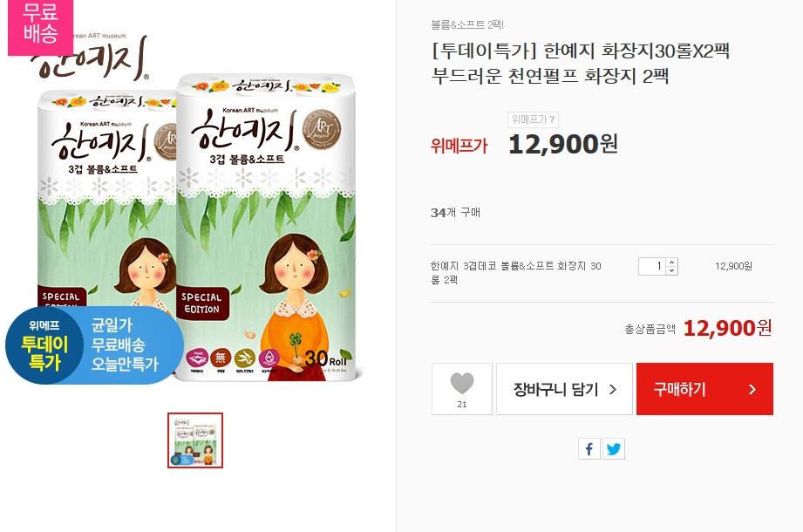Click the 위메프 투데이특가 blue badge
Image resolution: width=803 pixels, height=532 pixels.
click(95, 345)
